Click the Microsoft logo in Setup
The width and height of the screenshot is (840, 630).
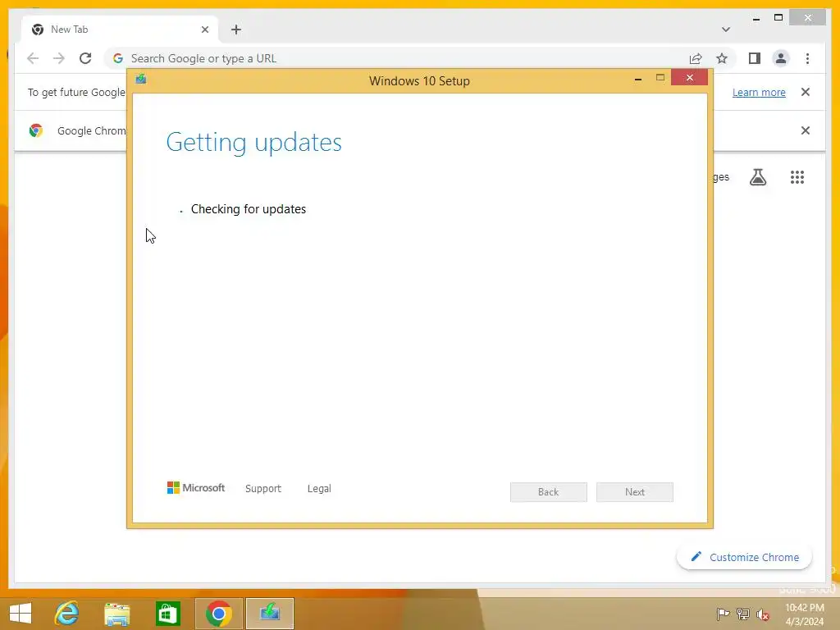[x=195, y=487]
